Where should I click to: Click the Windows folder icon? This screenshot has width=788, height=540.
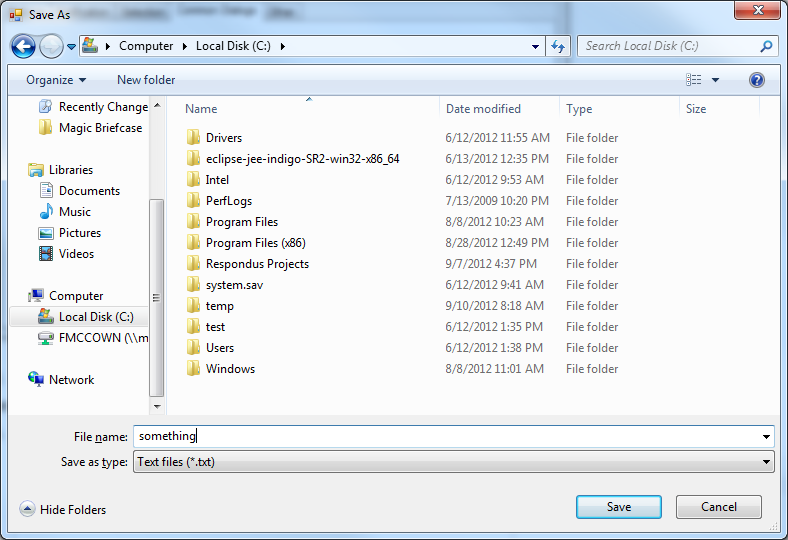pos(193,369)
